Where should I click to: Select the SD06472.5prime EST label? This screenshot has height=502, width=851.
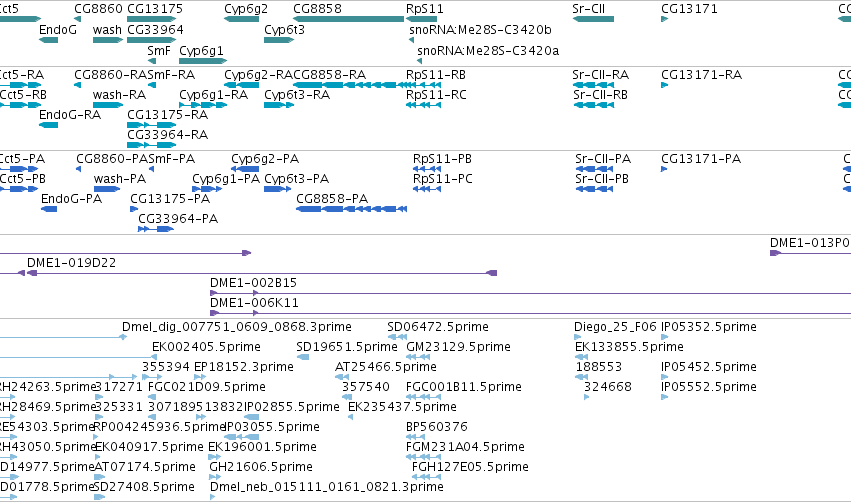pyautogui.click(x=438, y=327)
